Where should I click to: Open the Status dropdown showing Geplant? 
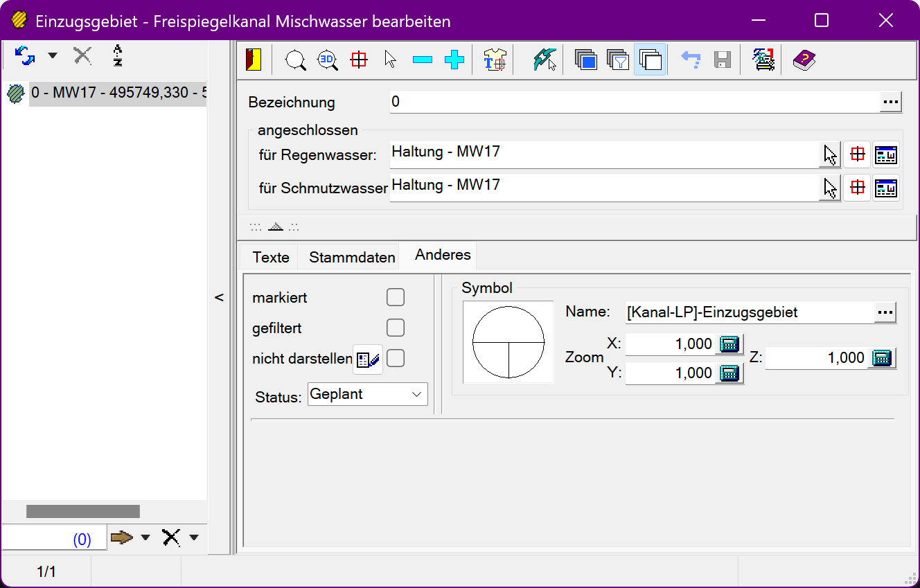tap(368, 395)
